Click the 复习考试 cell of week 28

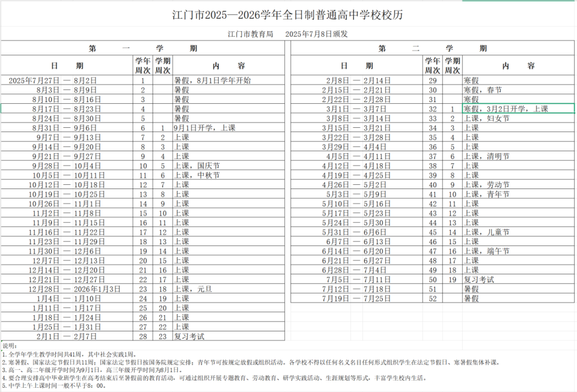pos(228,337)
